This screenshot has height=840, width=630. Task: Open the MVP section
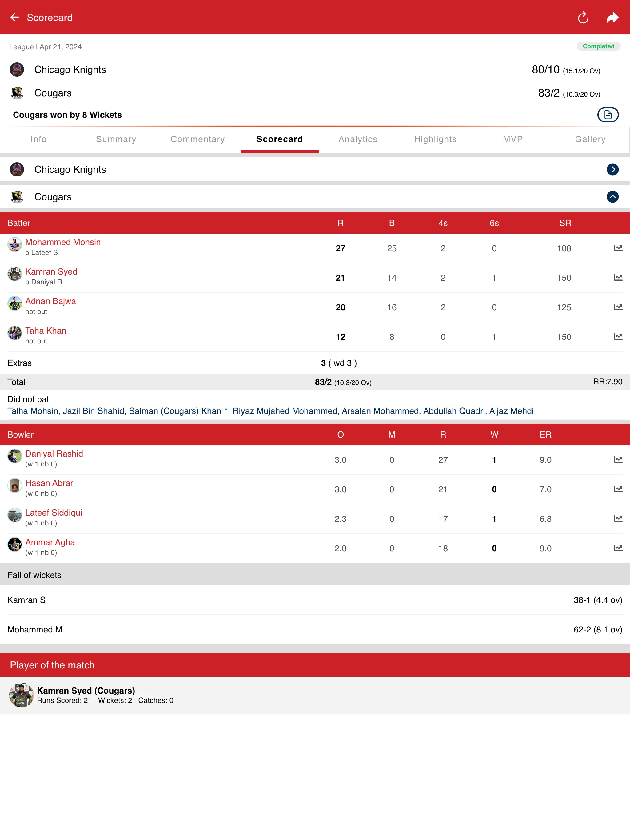point(513,139)
